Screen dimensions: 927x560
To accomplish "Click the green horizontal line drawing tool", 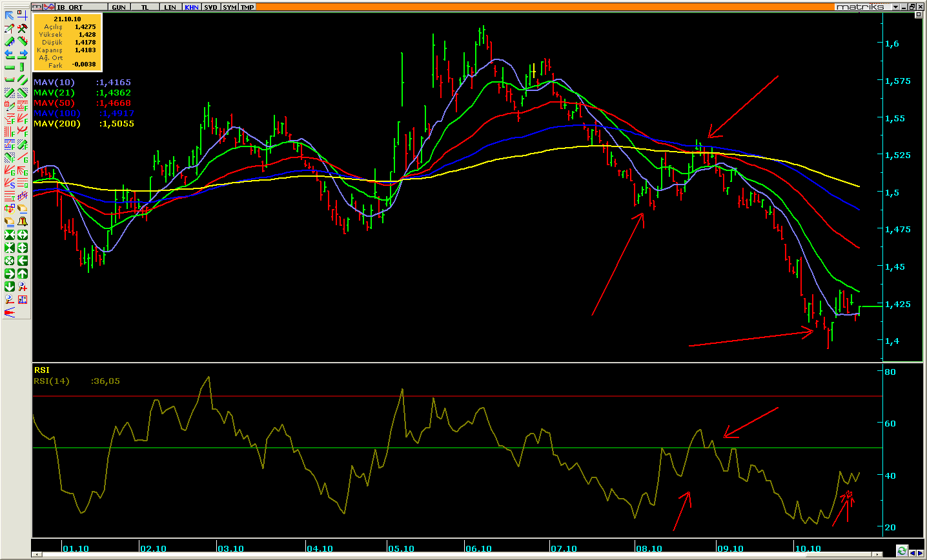I will click(10, 67).
